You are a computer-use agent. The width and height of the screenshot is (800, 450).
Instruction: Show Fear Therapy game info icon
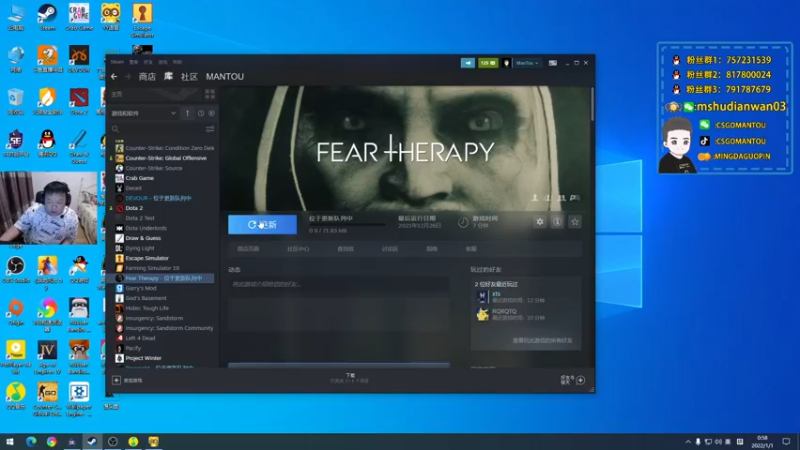pyautogui.click(x=557, y=222)
